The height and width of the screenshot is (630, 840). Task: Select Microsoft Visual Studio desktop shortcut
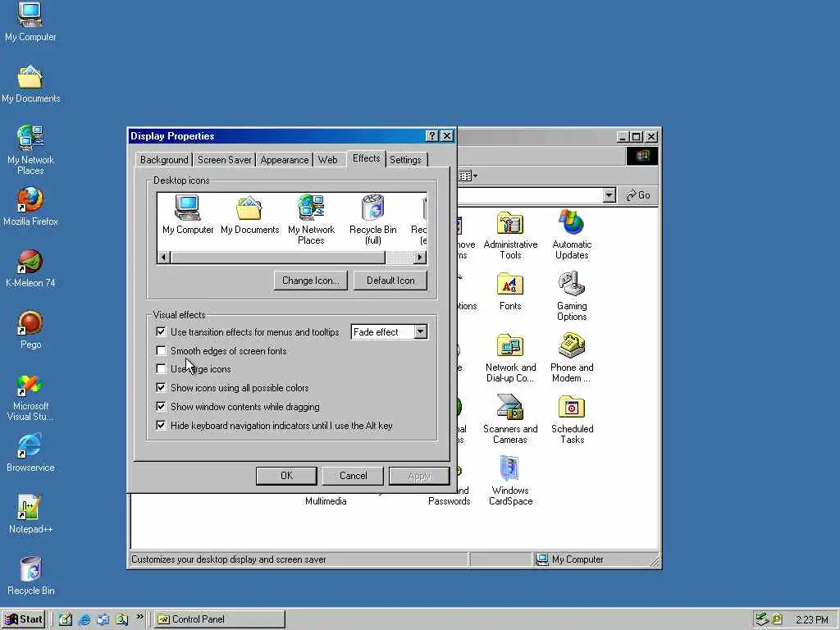[x=30, y=396]
